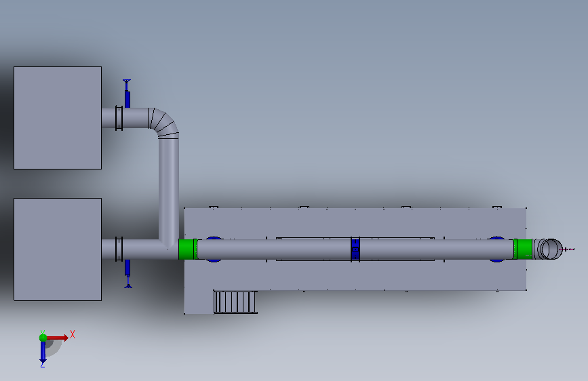The image size is (588, 381).
Task: Select the blue support below the lower duct
Action: click(x=128, y=274)
